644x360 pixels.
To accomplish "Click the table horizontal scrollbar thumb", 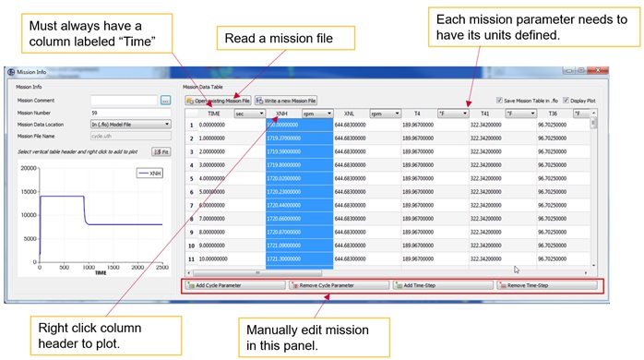I will pos(257,272).
